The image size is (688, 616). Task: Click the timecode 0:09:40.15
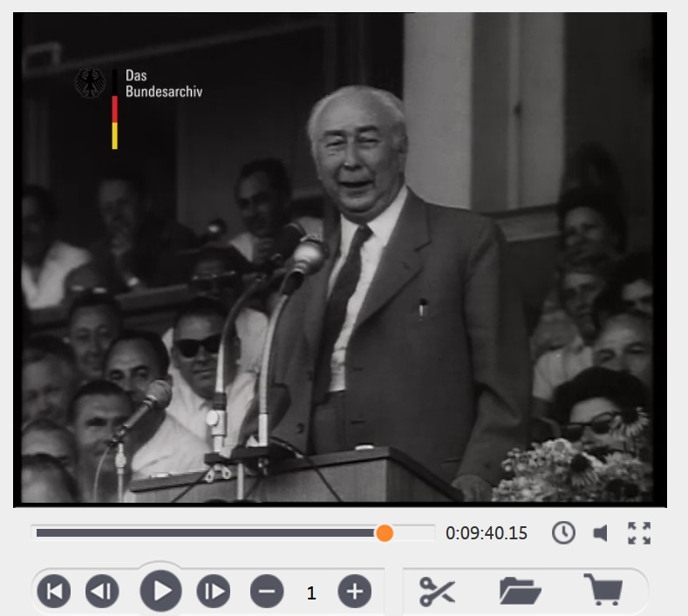(487, 533)
